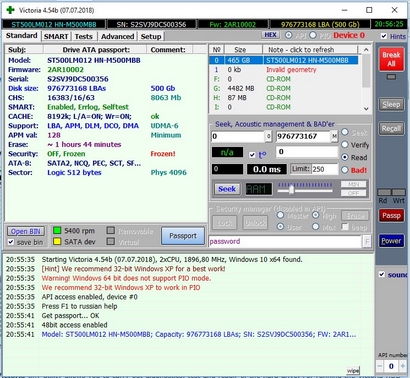Click the serial number in top bar
This screenshot has height=378, width=410.
tap(151, 24)
